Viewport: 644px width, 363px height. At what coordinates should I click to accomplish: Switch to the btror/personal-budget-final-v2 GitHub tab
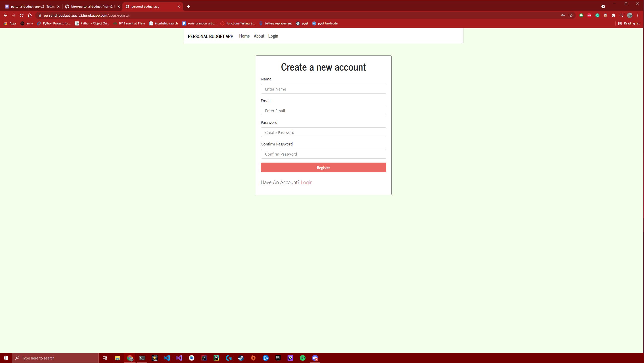[92, 7]
